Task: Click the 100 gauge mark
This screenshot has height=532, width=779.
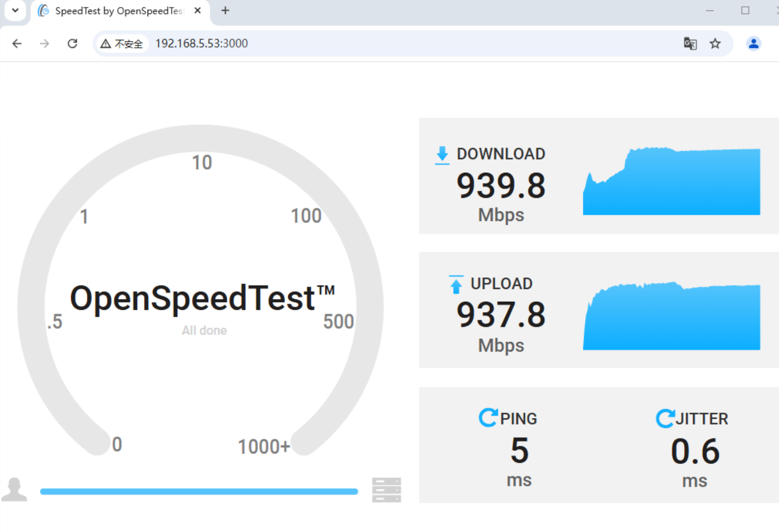Action: [x=306, y=216]
